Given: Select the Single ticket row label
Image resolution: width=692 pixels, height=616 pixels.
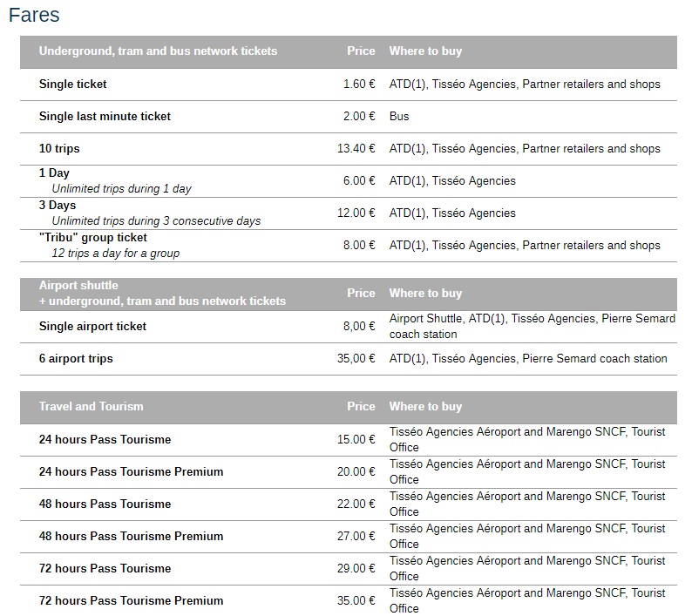Looking at the screenshot, I should click(x=73, y=85).
